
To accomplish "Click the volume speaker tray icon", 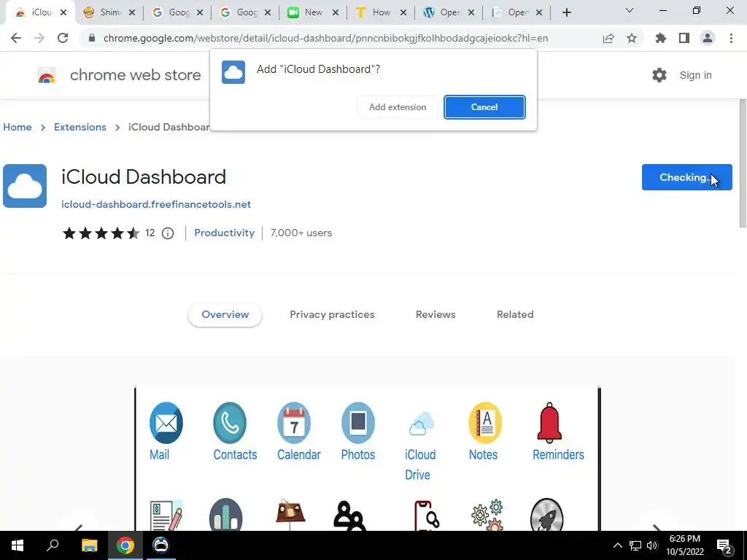I will 652,545.
